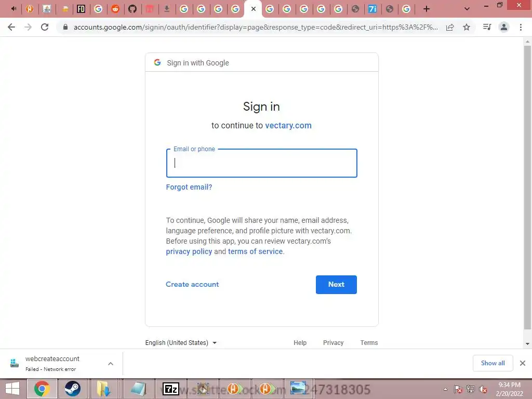Screen dimensions: 532x399
Task: Open the Terms footer link
Action: [x=369, y=343]
